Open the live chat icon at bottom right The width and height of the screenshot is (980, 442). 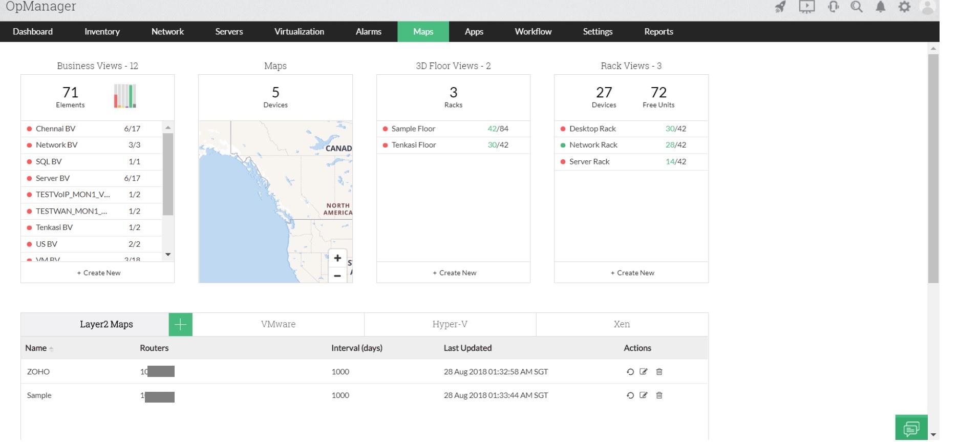pyautogui.click(x=911, y=428)
